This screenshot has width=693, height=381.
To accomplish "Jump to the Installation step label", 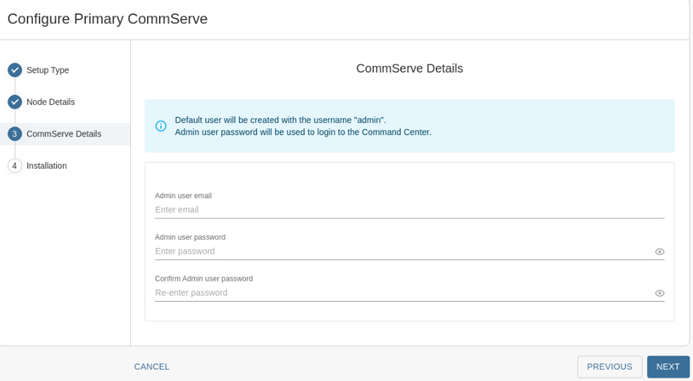I will pyautogui.click(x=46, y=166).
